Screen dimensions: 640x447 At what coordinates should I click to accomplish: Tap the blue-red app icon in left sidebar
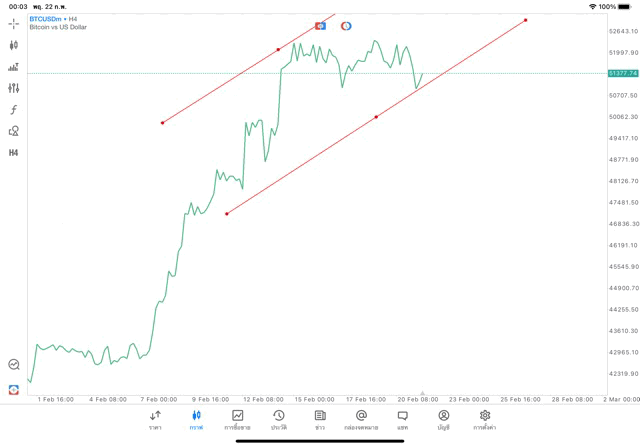[14, 388]
